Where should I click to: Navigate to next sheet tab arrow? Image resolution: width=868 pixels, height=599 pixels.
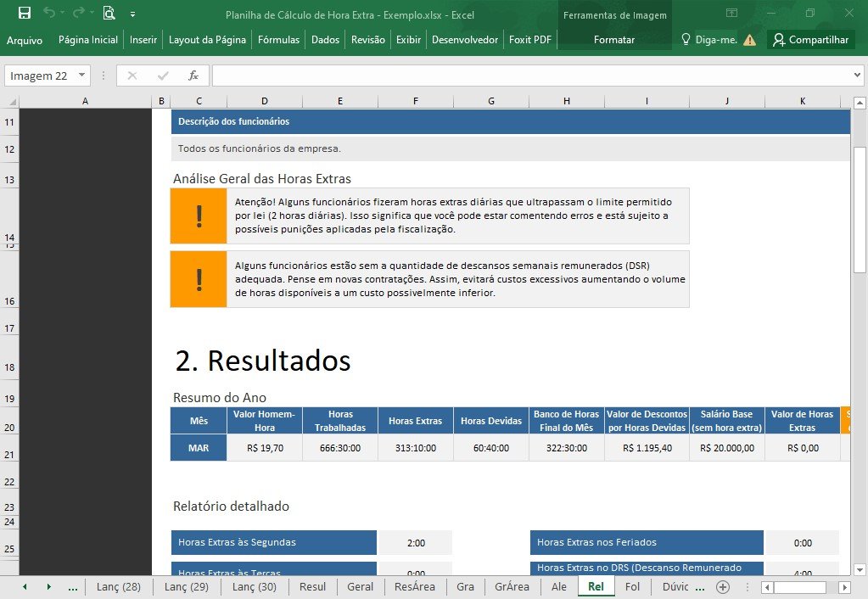48,587
